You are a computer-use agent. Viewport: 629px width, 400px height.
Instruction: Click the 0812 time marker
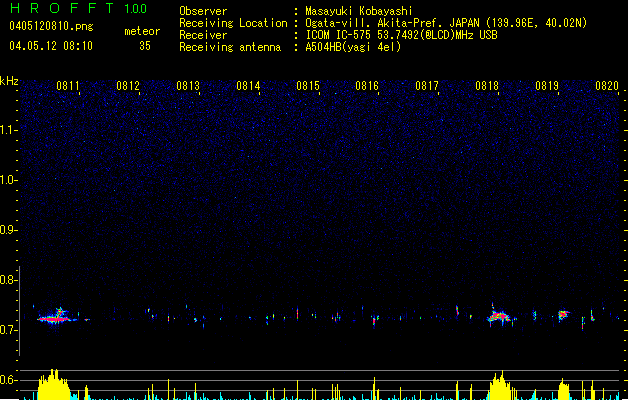point(128,86)
